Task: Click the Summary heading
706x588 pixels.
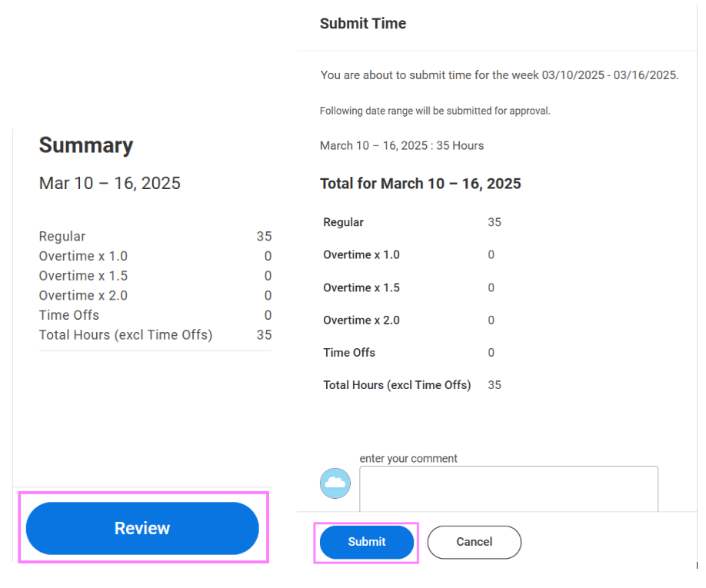Action: [x=85, y=145]
